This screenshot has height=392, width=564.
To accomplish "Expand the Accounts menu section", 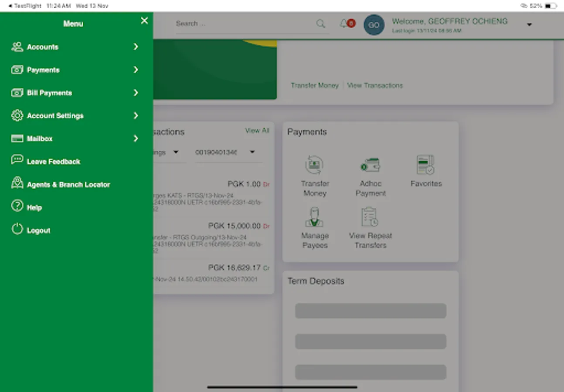I will (42, 47).
